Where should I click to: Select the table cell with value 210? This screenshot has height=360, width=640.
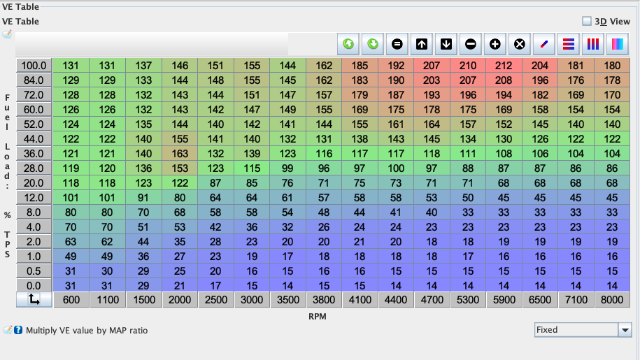click(x=468, y=66)
